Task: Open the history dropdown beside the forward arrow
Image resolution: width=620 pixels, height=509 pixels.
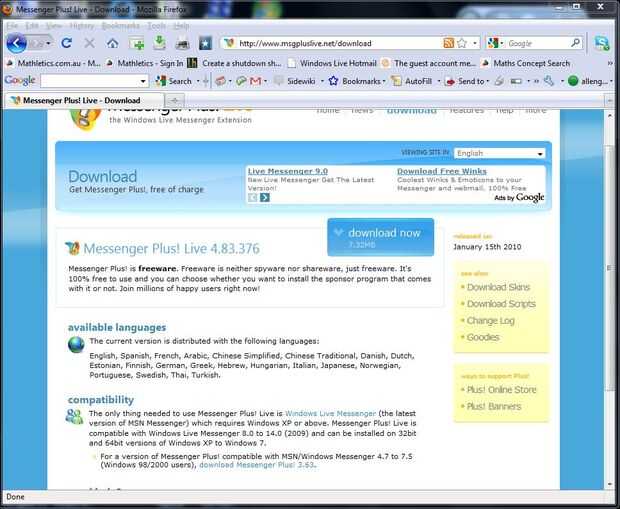Action: pos(48,43)
